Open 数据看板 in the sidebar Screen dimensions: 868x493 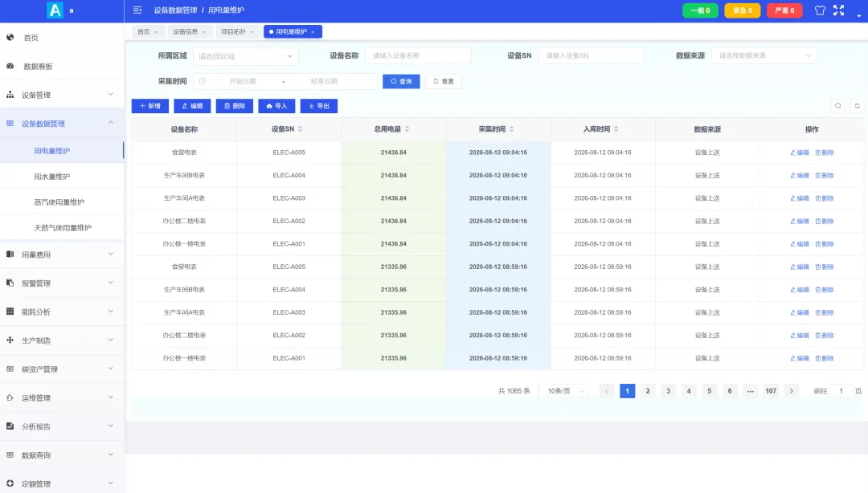[x=62, y=67]
